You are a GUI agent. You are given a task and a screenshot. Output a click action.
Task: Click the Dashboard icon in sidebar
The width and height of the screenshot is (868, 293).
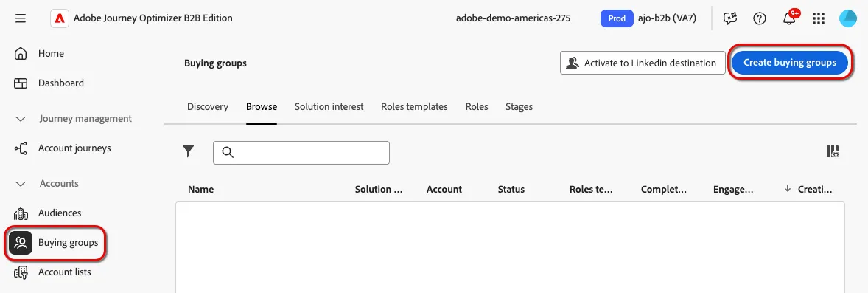coord(21,83)
